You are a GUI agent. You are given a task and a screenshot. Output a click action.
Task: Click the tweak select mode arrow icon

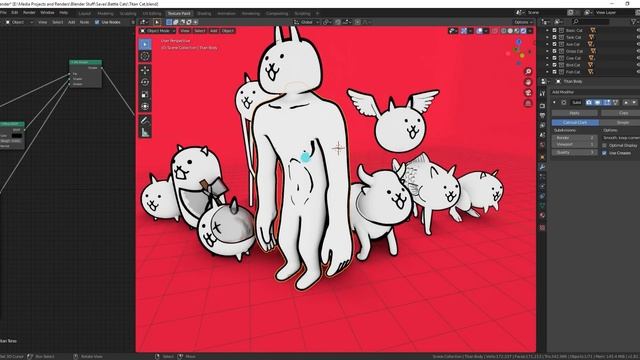click(x=157, y=22)
